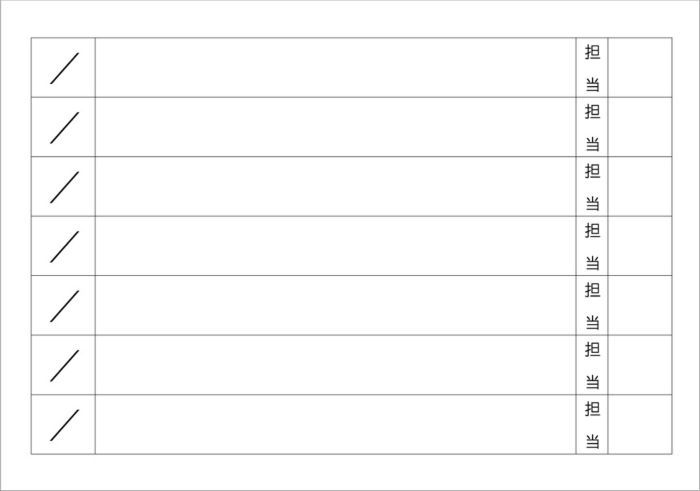Select the wide content cell of the second row
The width and height of the screenshot is (700, 491).
(336, 127)
